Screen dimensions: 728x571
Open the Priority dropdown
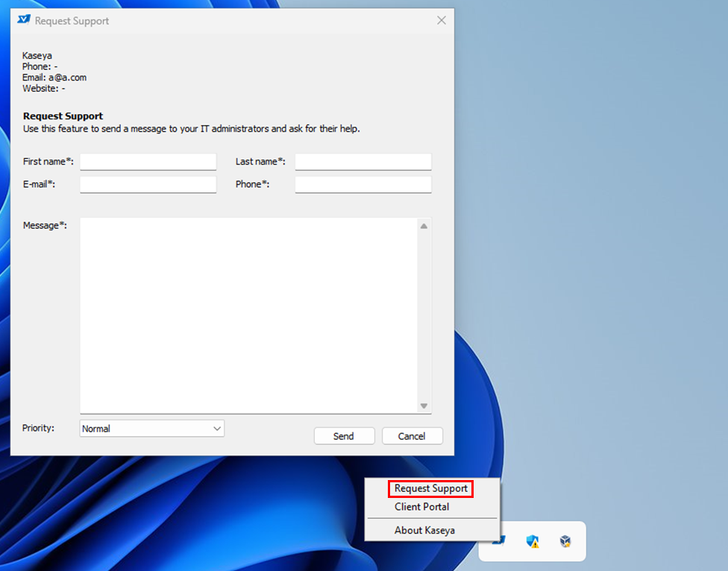(x=152, y=429)
